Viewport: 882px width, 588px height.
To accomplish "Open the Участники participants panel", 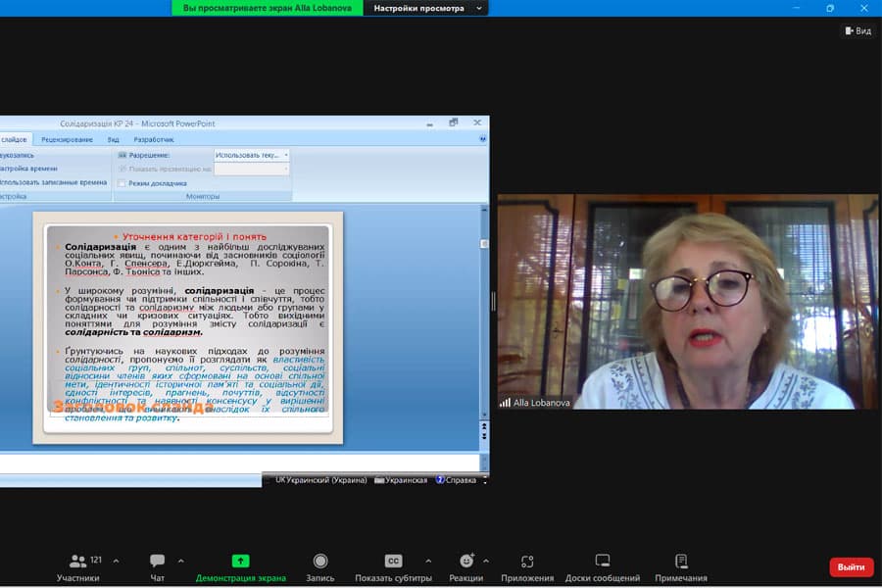I will click(x=78, y=567).
